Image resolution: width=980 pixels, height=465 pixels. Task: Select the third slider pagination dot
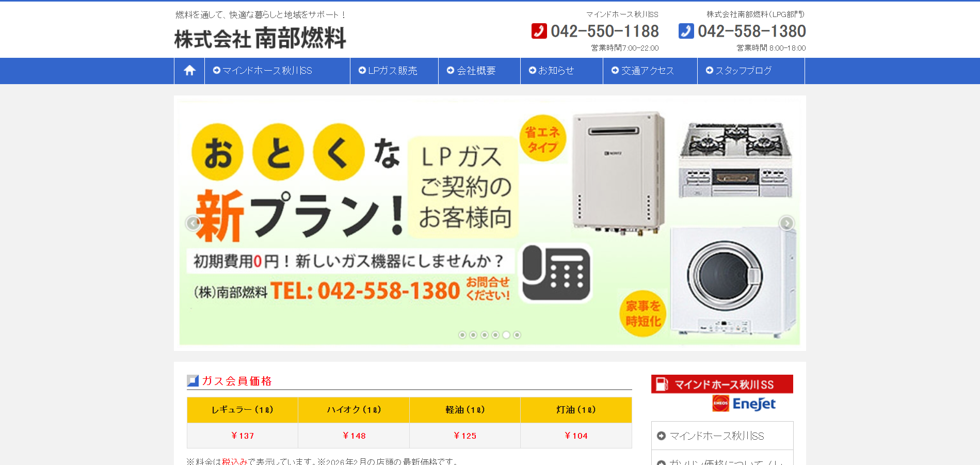pyautogui.click(x=484, y=335)
